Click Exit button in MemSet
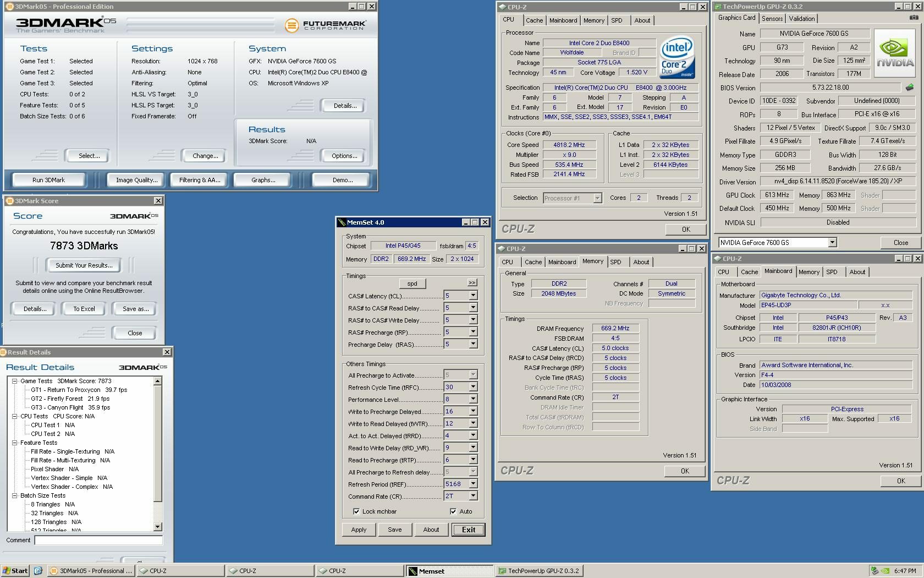 pyautogui.click(x=469, y=530)
